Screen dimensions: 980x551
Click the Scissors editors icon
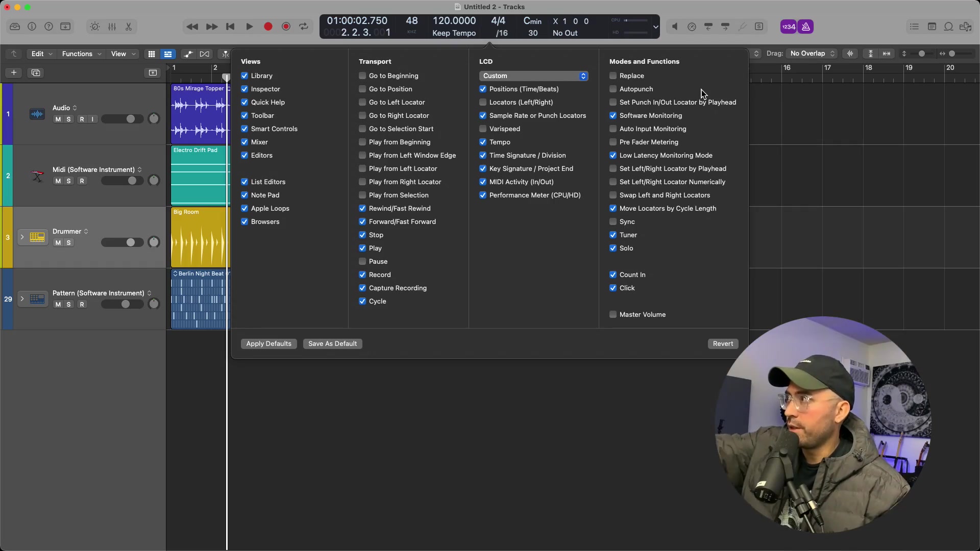click(129, 27)
